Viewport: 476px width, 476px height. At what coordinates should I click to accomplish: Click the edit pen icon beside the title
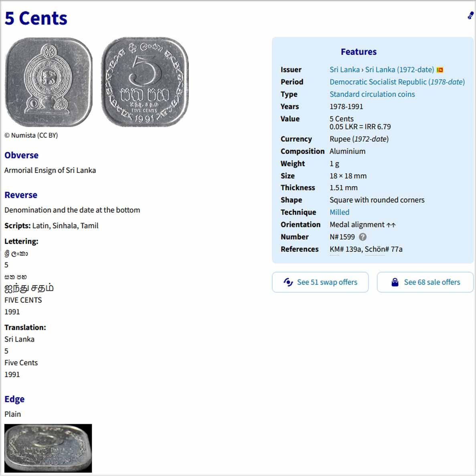pos(470,16)
